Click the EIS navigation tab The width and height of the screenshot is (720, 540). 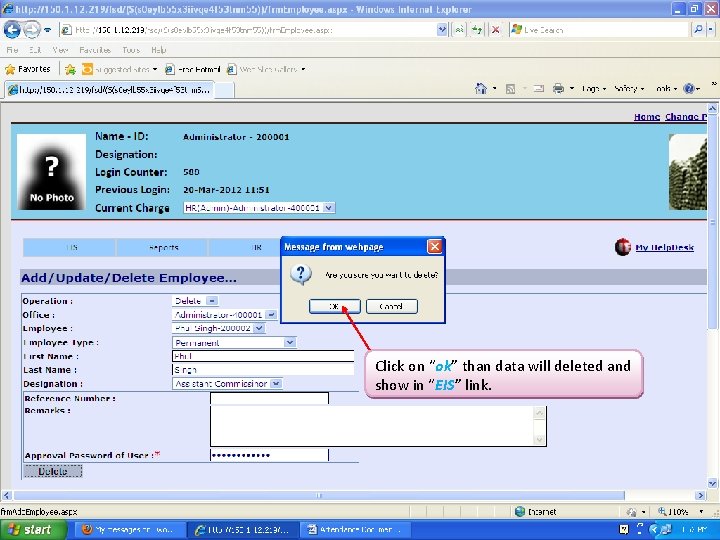coord(70,248)
